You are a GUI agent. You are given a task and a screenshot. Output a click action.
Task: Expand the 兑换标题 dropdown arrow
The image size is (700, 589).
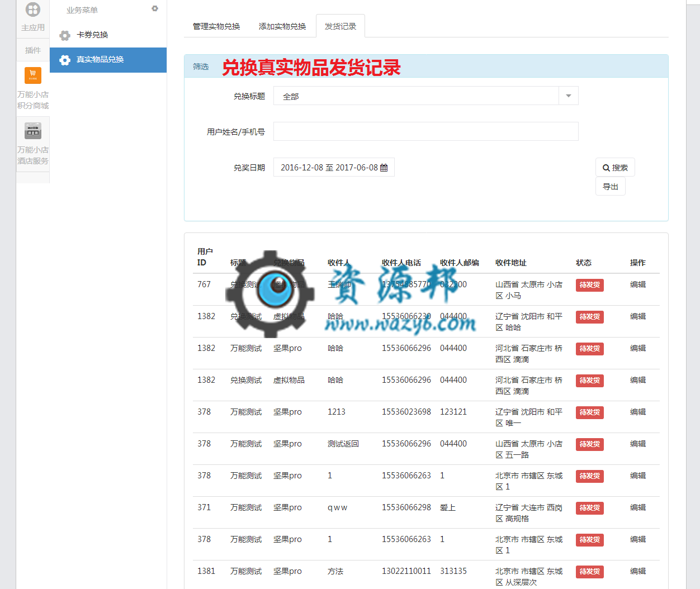[569, 96]
